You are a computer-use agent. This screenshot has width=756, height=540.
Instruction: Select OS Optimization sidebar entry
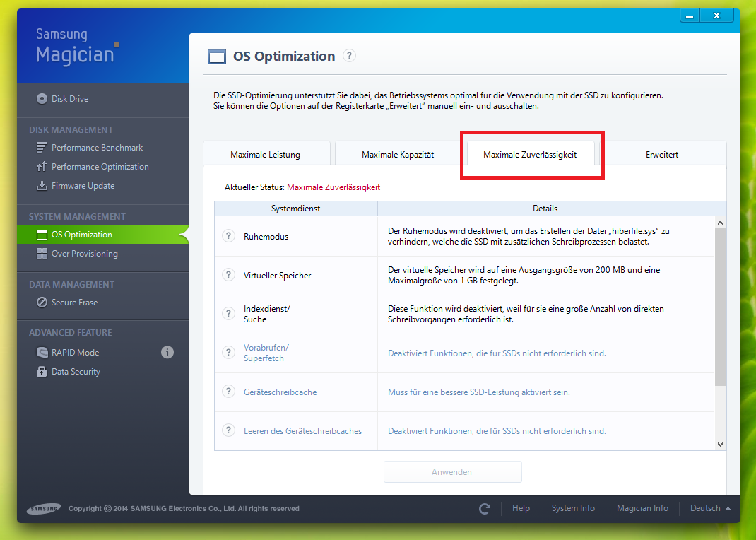click(103, 235)
